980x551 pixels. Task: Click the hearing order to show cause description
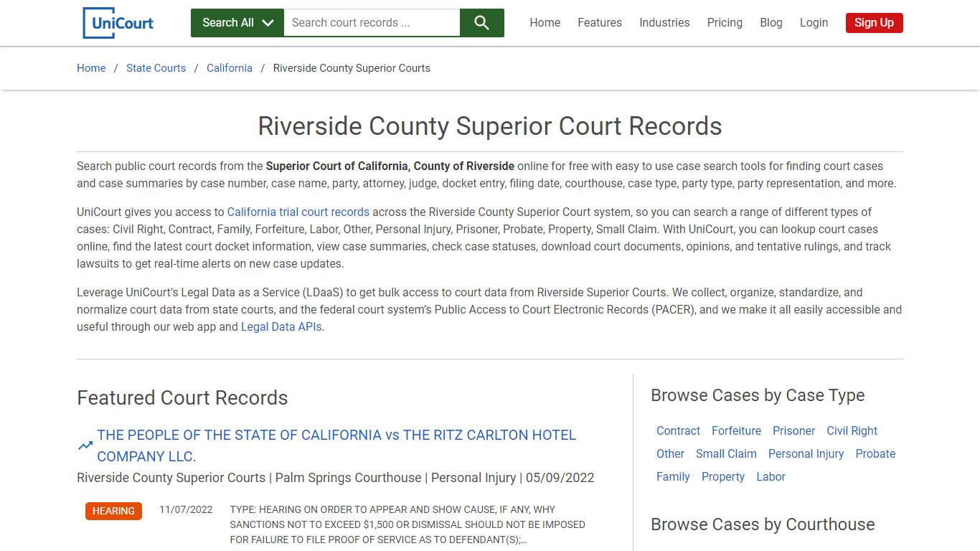[407, 525]
